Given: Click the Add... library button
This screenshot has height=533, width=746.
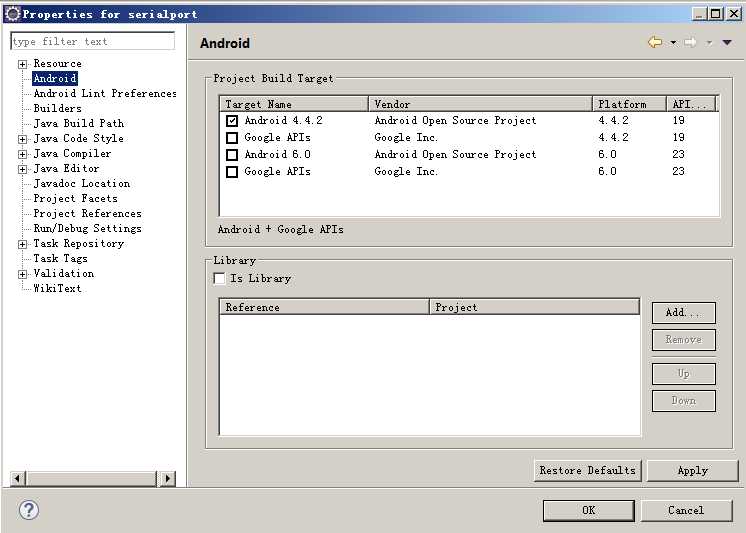Looking at the screenshot, I should pyautogui.click(x=684, y=313).
